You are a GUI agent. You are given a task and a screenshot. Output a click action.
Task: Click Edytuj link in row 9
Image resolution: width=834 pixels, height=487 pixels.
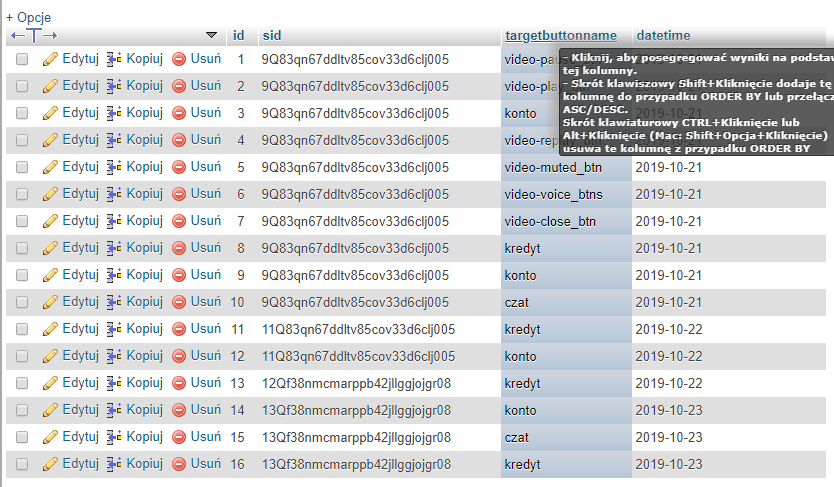click(x=80, y=275)
